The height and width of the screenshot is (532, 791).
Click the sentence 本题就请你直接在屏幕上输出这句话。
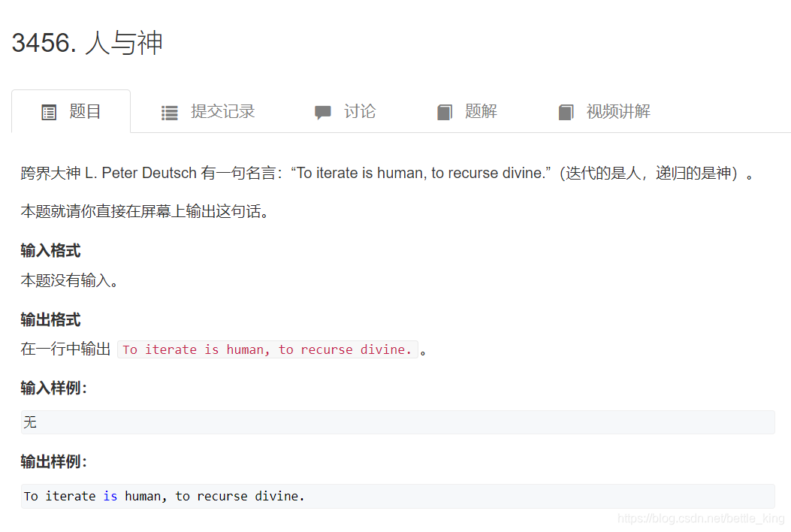pyautogui.click(x=145, y=211)
